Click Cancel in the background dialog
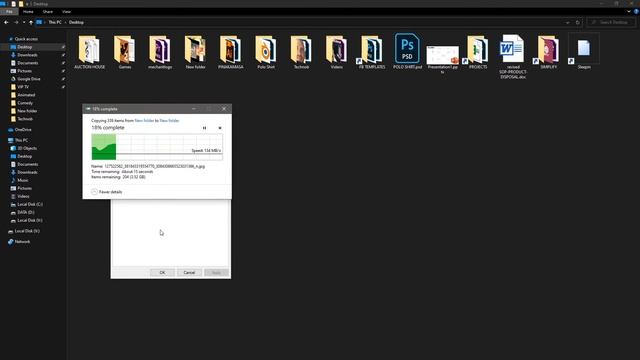Viewport: 640px width, 360px height. point(189,272)
